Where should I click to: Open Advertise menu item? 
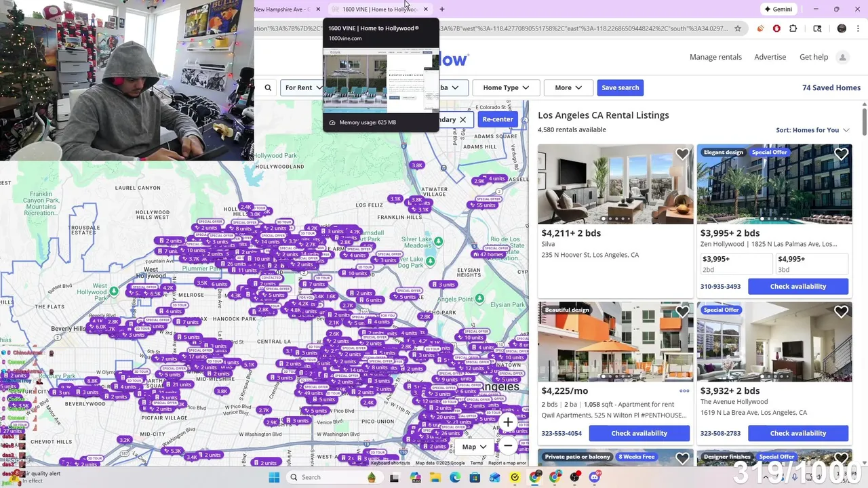click(x=770, y=57)
